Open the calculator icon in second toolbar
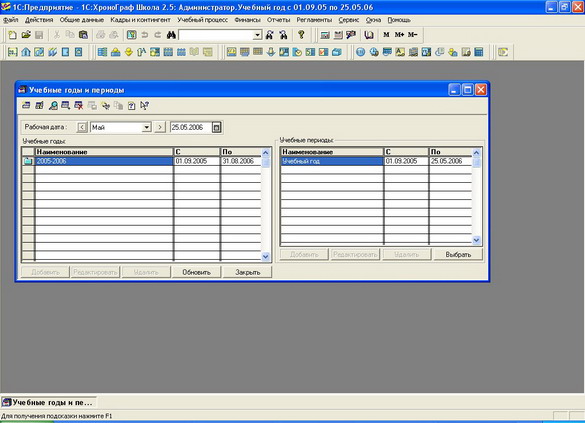Screen dimensions: 585x423 pos(479,52)
